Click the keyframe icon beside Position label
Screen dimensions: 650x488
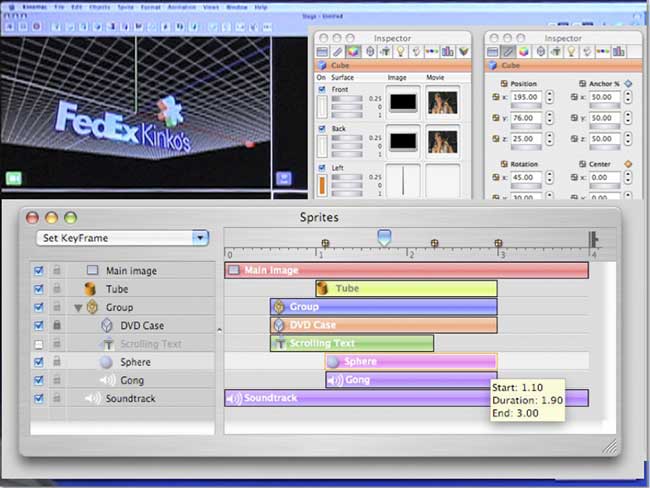point(504,83)
